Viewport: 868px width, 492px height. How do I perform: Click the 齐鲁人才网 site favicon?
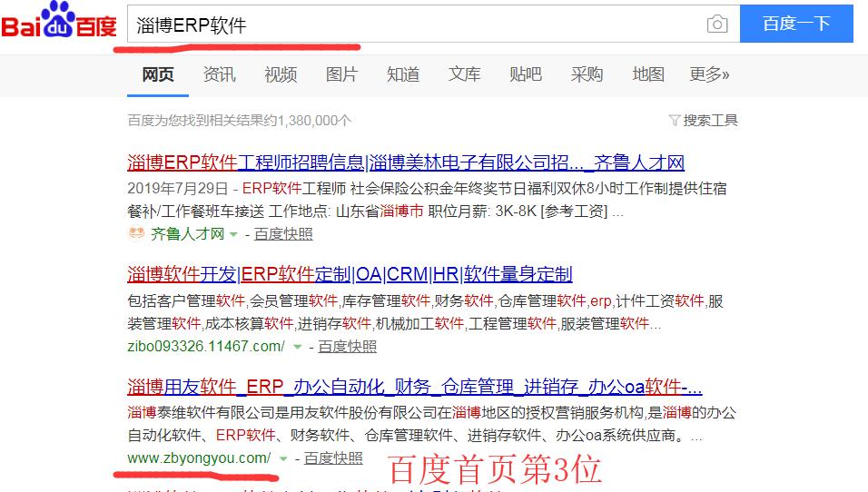(136, 233)
